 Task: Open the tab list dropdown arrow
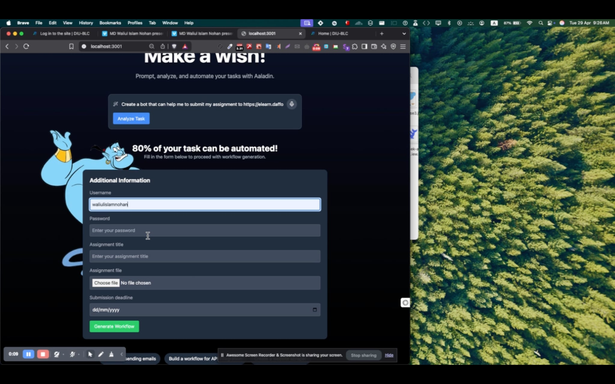(404, 34)
